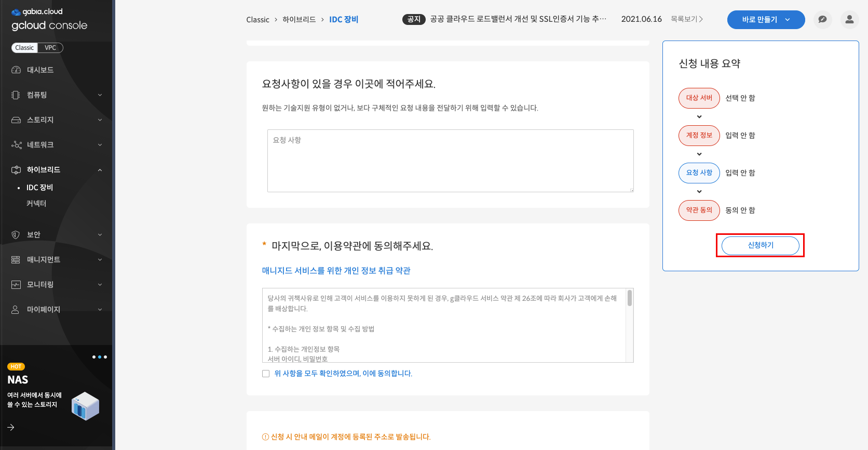
Task: Click the terms text box scrollbar
Action: tap(629, 298)
